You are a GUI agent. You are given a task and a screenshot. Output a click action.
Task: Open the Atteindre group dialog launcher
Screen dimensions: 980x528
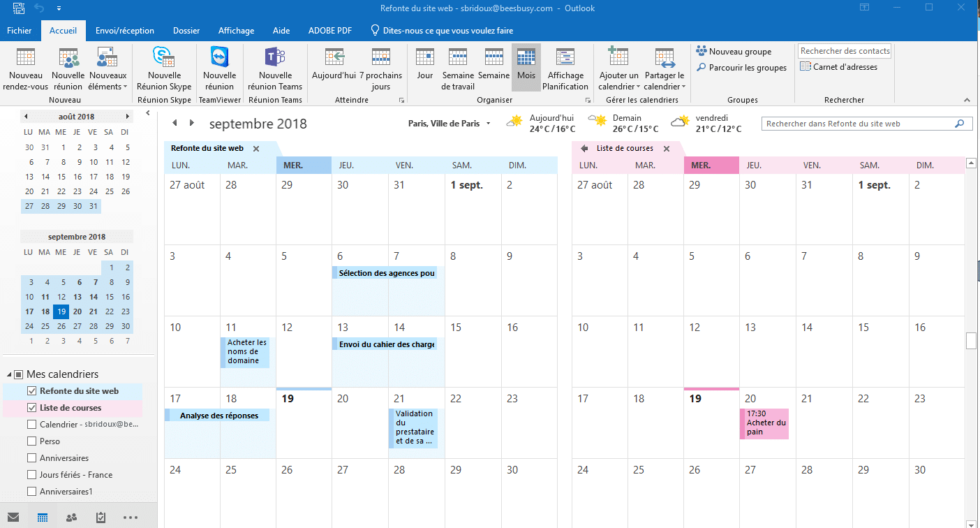(x=401, y=101)
